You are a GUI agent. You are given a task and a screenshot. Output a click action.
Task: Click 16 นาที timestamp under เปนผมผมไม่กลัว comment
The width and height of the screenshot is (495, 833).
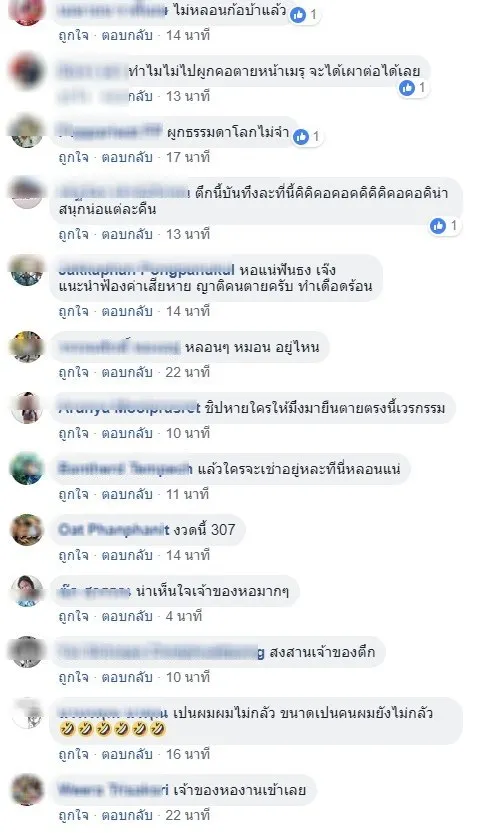tap(188, 754)
